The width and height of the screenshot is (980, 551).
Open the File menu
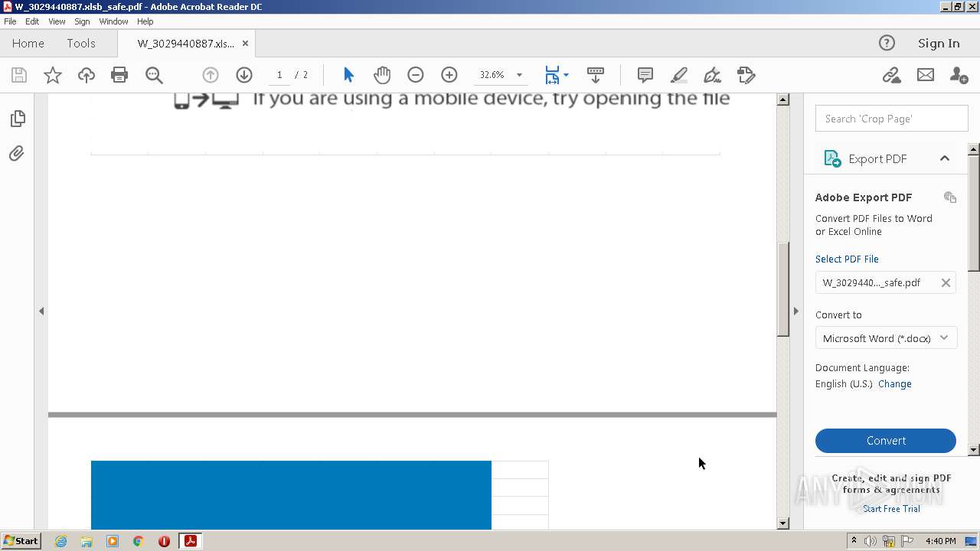point(10,21)
